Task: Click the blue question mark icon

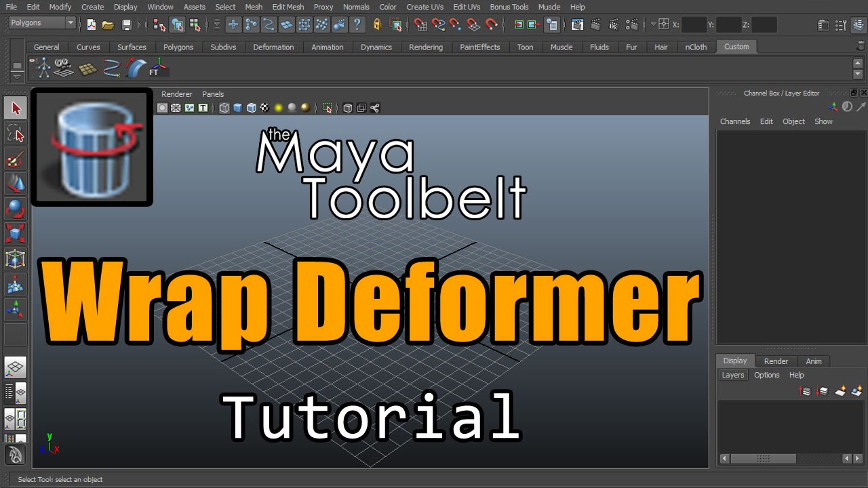Action: (x=357, y=25)
